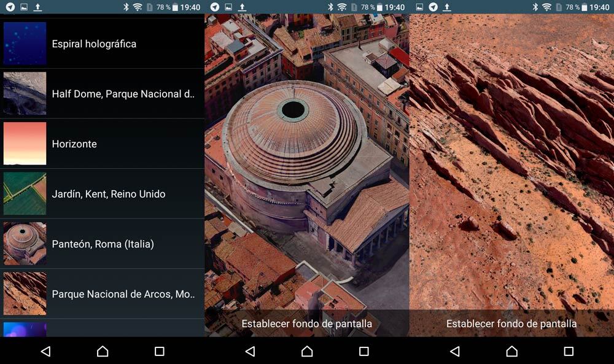The height and width of the screenshot is (364, 614).
Task: Tap back arrow in left phone navigation bar
Action: click(x=46, y=351)
